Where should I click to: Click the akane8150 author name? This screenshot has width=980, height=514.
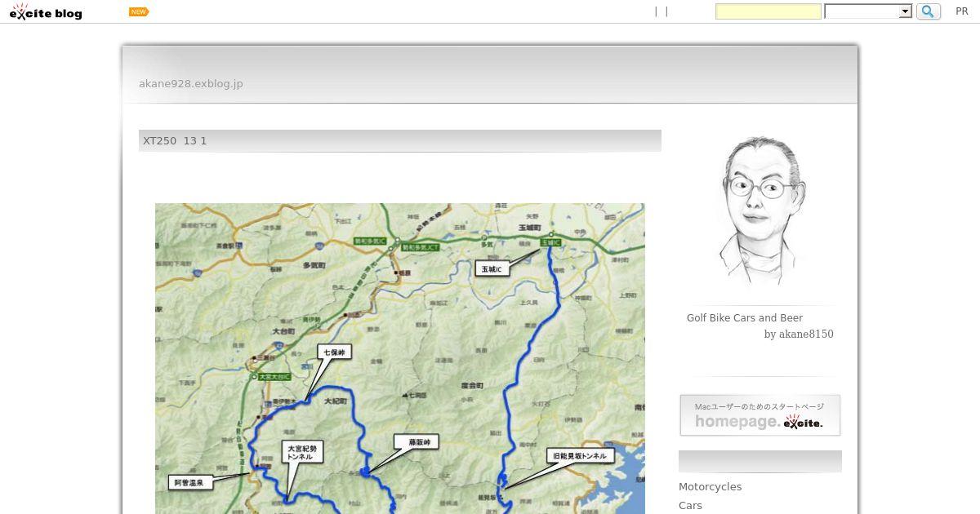click(x=806, y=334)
